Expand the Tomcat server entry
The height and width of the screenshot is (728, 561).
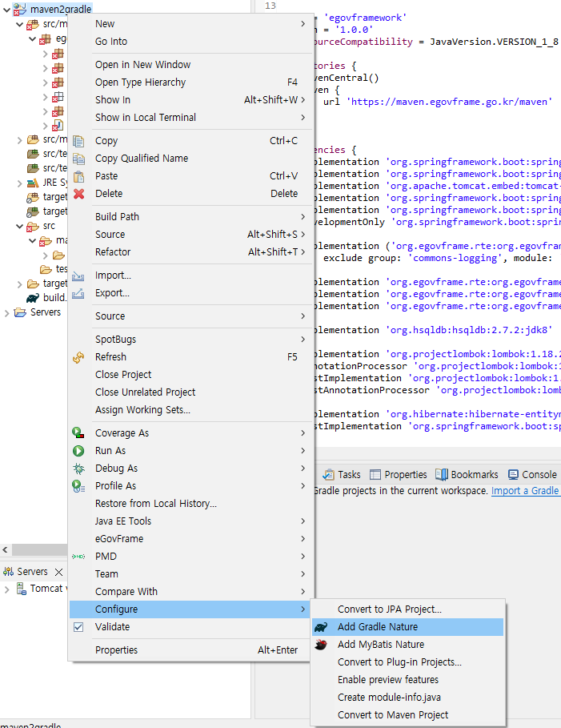pyautogui.click(x=7, y=589)
